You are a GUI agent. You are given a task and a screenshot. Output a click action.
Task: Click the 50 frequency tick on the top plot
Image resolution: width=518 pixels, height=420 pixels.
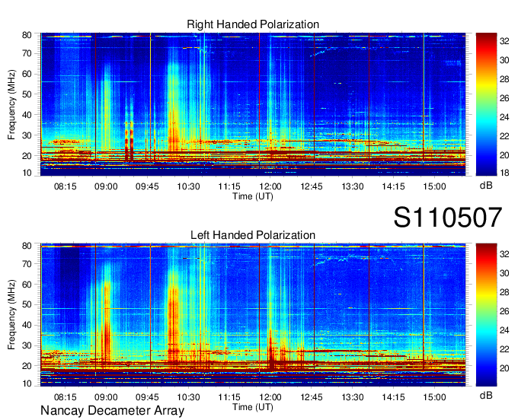27,94
